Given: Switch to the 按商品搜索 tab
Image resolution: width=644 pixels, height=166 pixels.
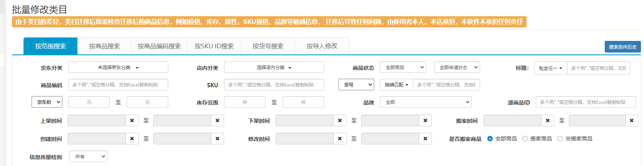Looking at the screenshot, I should click(104, 46).
